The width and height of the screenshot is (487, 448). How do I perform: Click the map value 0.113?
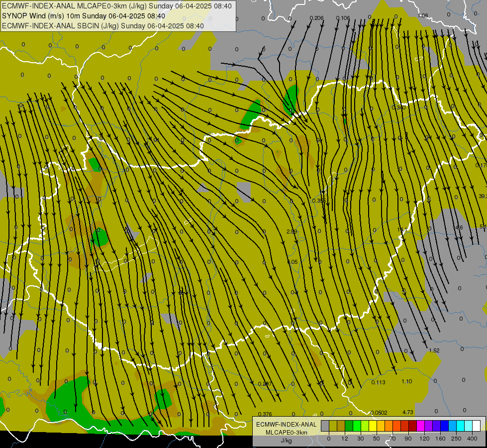(378, 382)
